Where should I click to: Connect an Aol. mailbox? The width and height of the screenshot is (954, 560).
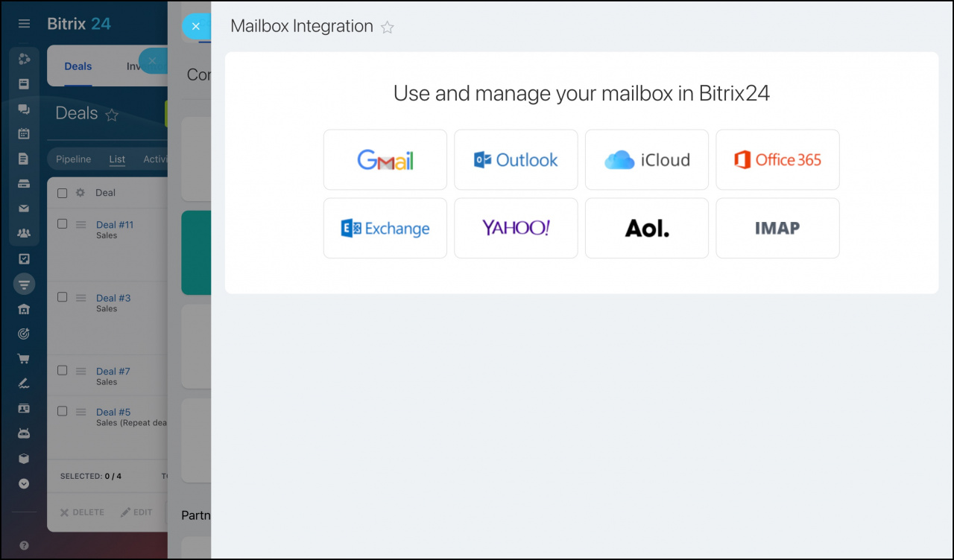tap(647, 228)
